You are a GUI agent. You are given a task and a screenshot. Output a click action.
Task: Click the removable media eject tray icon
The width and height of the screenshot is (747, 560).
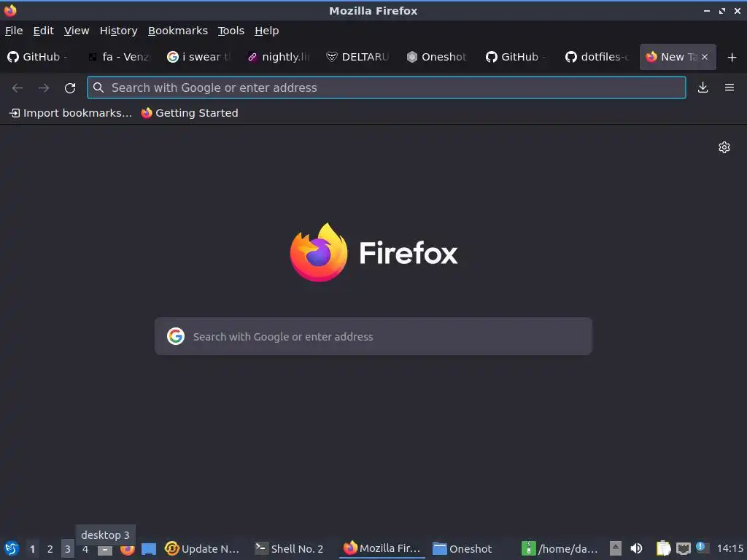(x=616, y=548)
